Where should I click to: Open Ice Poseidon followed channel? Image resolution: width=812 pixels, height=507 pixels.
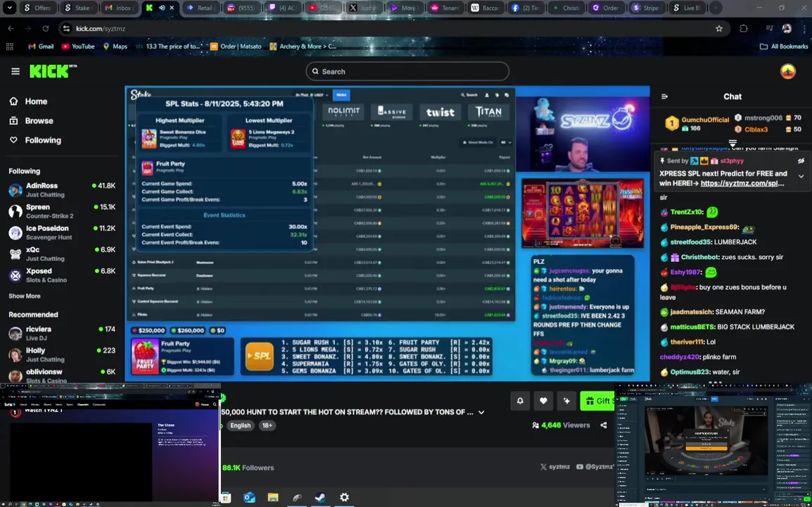[x=62, y=232]
